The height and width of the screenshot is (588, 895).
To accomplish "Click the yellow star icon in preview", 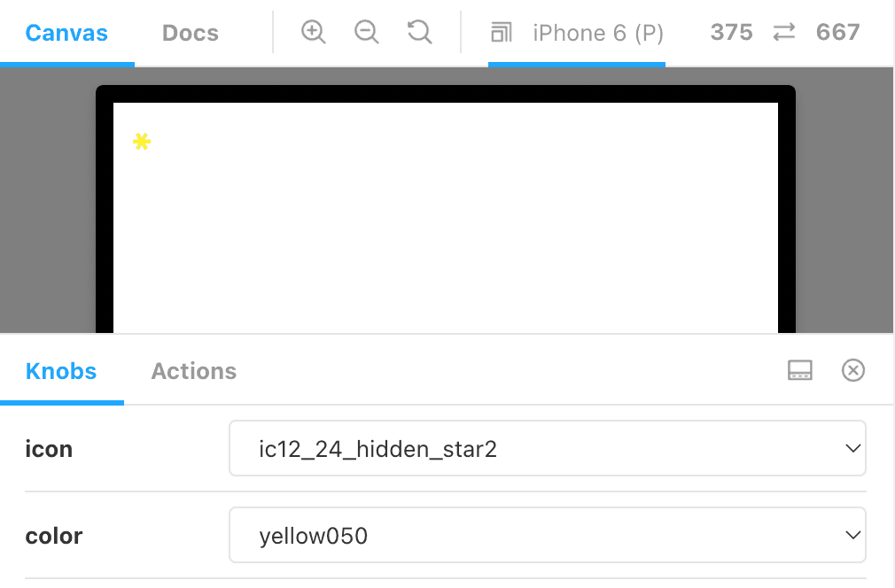I will point(142,141).
